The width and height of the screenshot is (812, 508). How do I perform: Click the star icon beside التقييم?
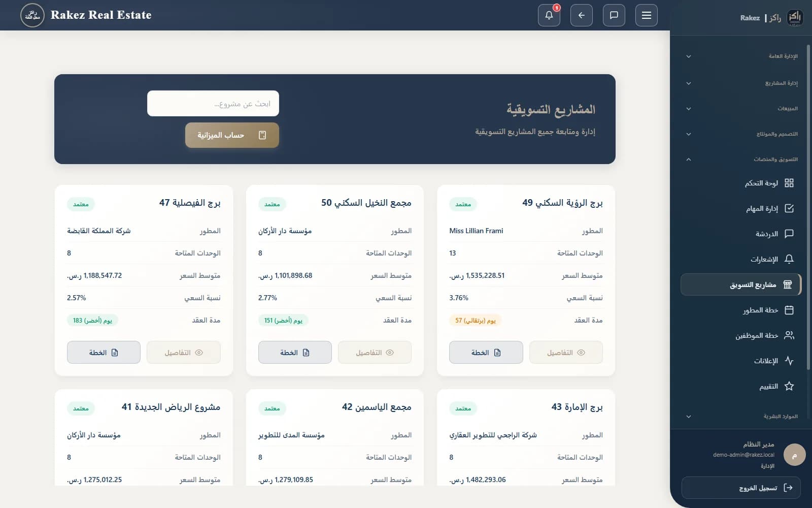coord(789,386)
